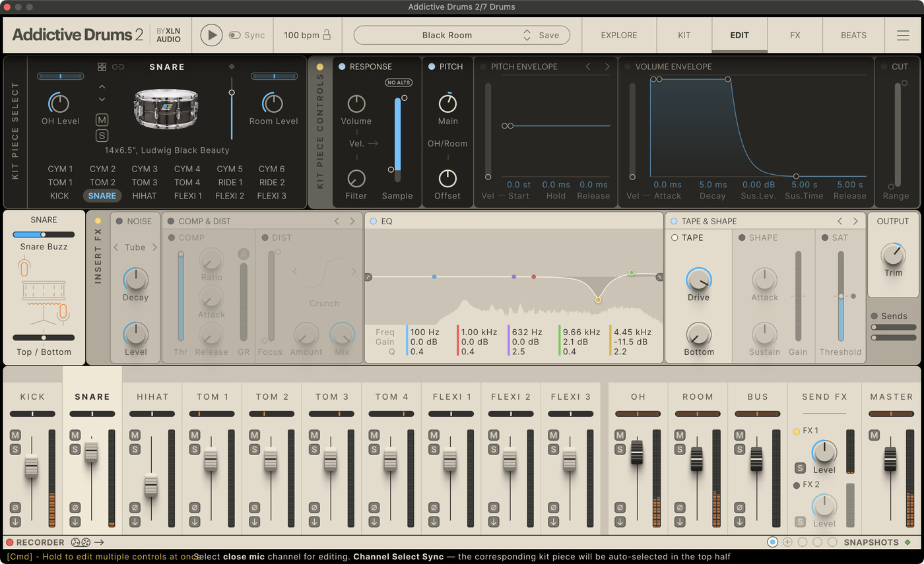Click the Sample start slider in Response
This screenshot has width=924, height=564.
click(x=397, y=139)
